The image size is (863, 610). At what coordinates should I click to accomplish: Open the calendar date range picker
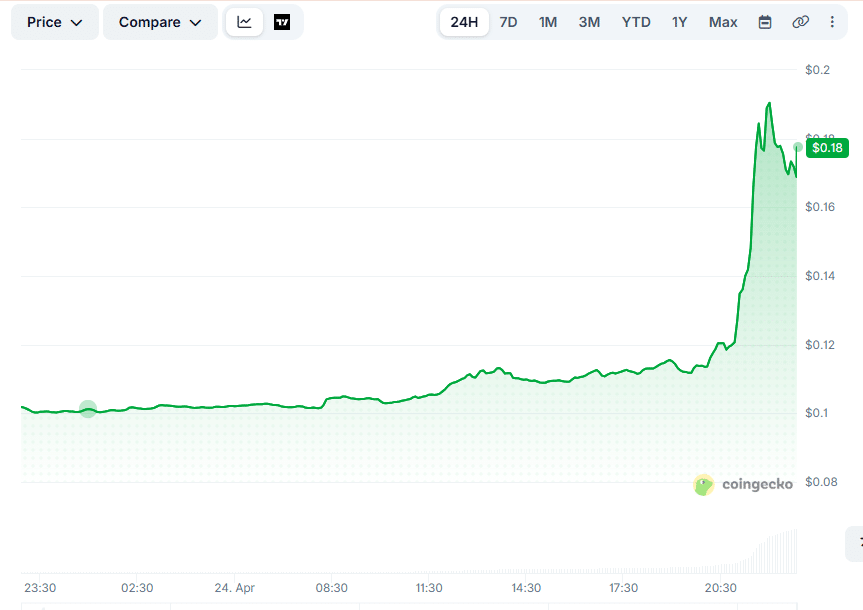click(x=765, y=21)
